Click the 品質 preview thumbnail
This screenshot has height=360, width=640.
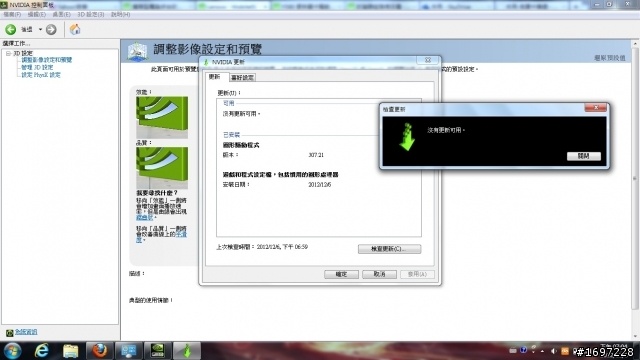(162, 168)
